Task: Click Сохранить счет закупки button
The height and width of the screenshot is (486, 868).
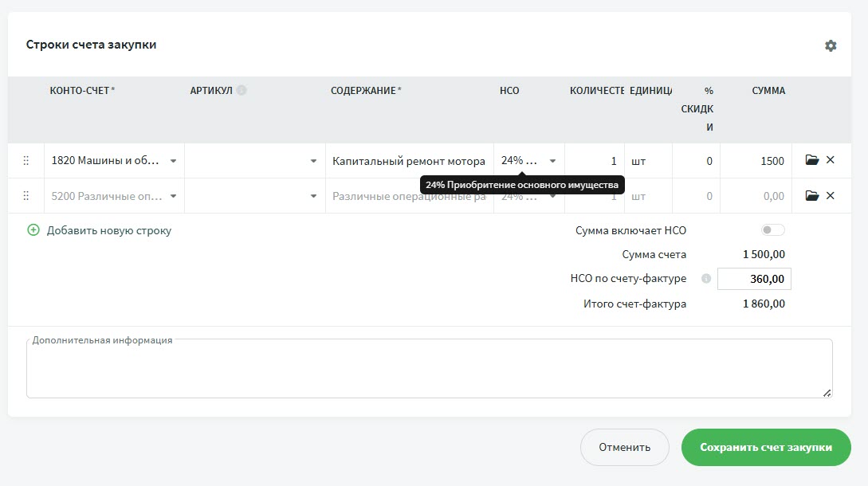Action: pos(765,447)
